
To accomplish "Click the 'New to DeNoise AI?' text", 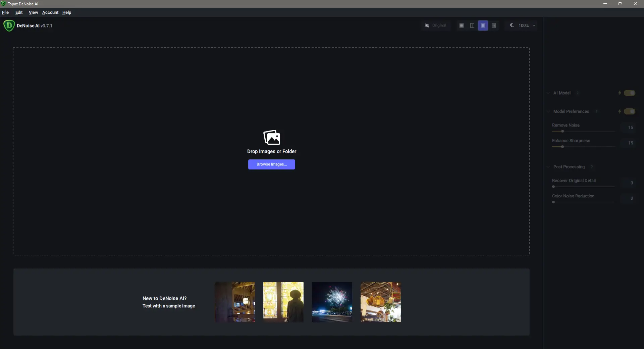I will click(164, 298).
